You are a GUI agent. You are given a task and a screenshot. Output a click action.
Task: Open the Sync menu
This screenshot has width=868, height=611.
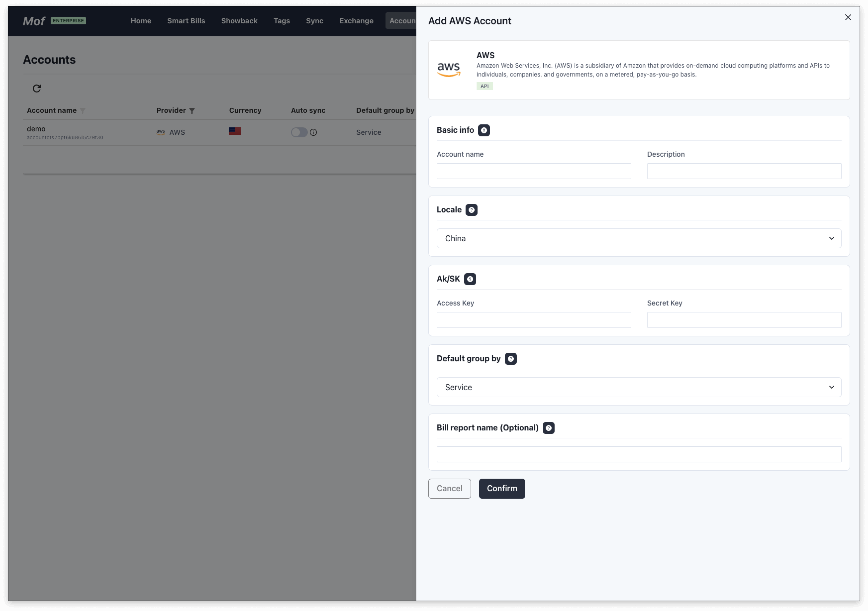(x=314, y=21)
